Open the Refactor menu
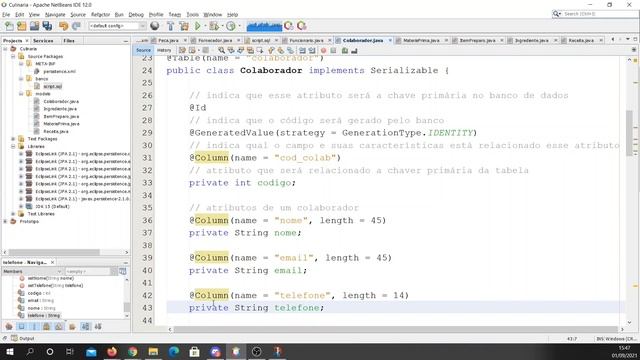Image resolution: width=640 pixels, height=360 pixels. pos(100,14)
